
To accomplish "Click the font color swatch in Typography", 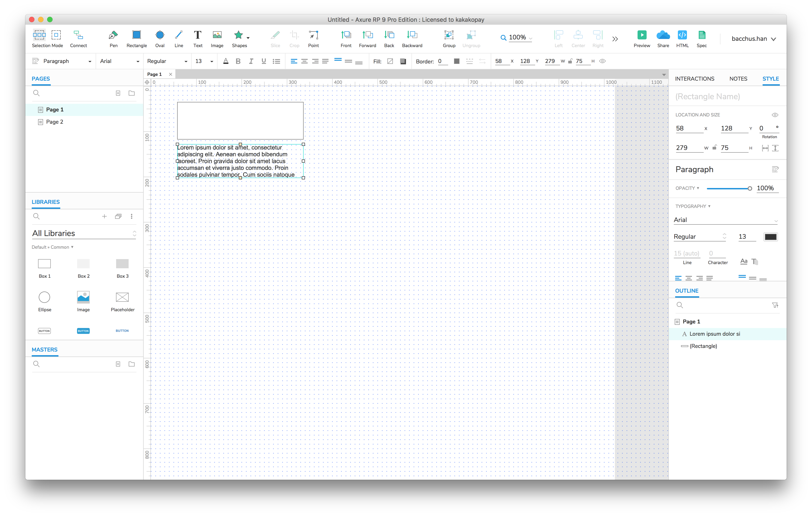I will [x=771, y=237].
